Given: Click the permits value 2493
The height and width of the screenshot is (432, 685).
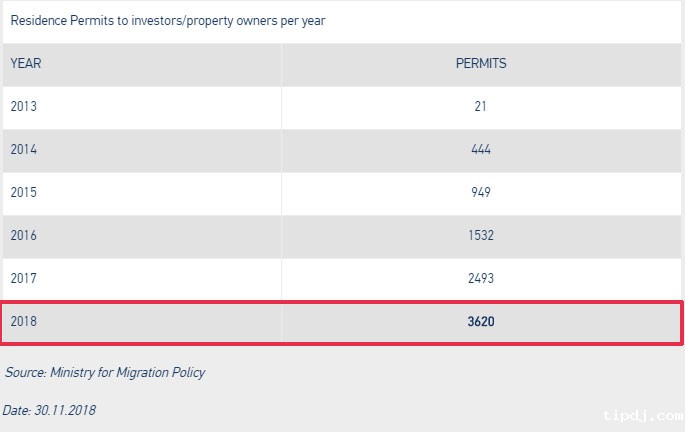Looking at the screenshot, I should pos(481,279).
